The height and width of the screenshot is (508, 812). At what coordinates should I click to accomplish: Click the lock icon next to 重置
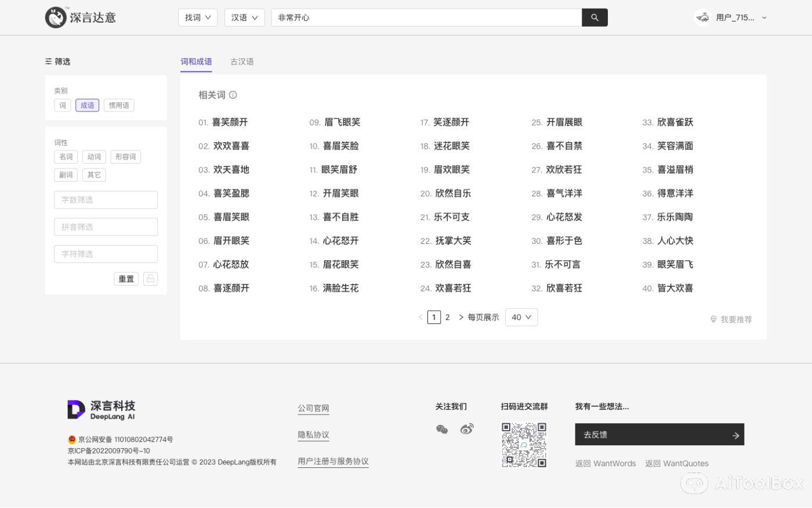pyautogui.click(x=150, y=279)
